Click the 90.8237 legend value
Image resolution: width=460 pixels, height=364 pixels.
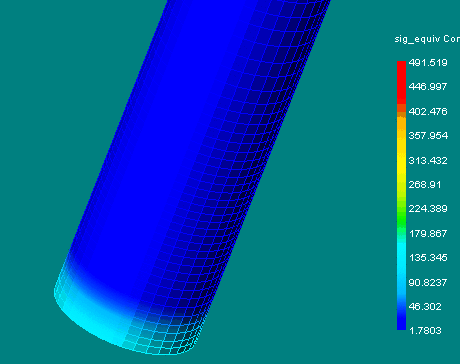428,282
